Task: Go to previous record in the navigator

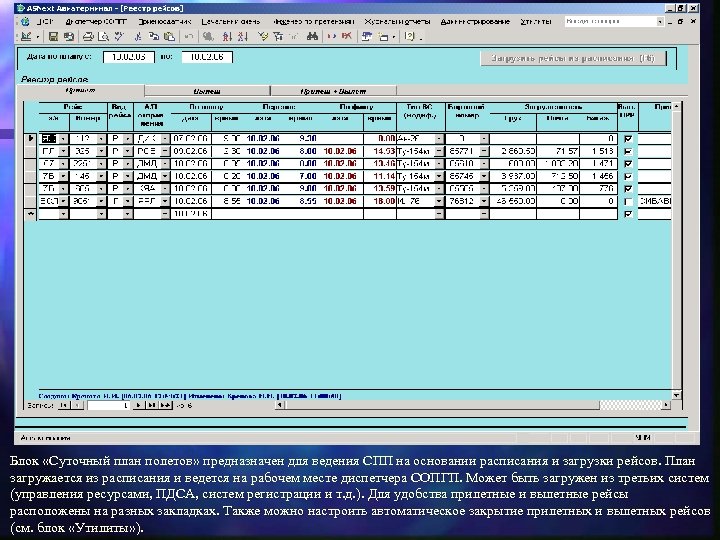Action: point(78,405)
